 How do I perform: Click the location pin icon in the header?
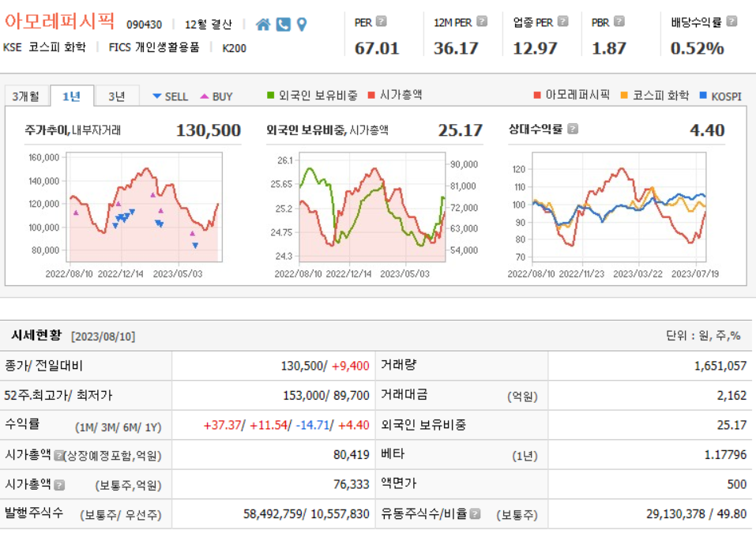(x=302, y=24)
